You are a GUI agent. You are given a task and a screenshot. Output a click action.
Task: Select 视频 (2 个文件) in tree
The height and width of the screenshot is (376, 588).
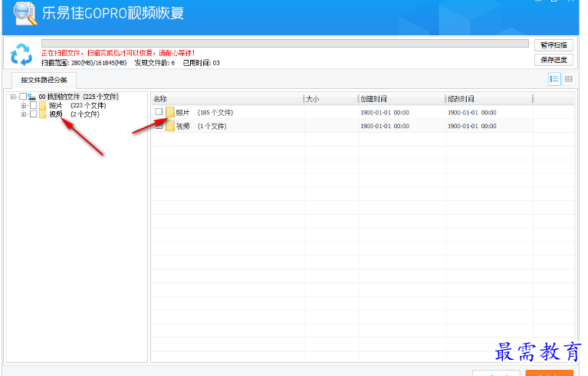[74, 114]
